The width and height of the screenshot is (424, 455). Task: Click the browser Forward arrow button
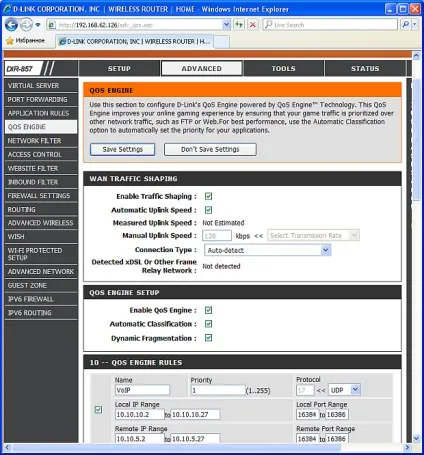point(26,25)
